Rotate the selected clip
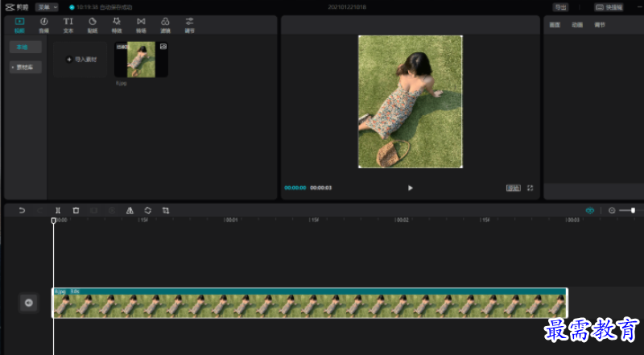644x355 pixels. tap(148, 210)
